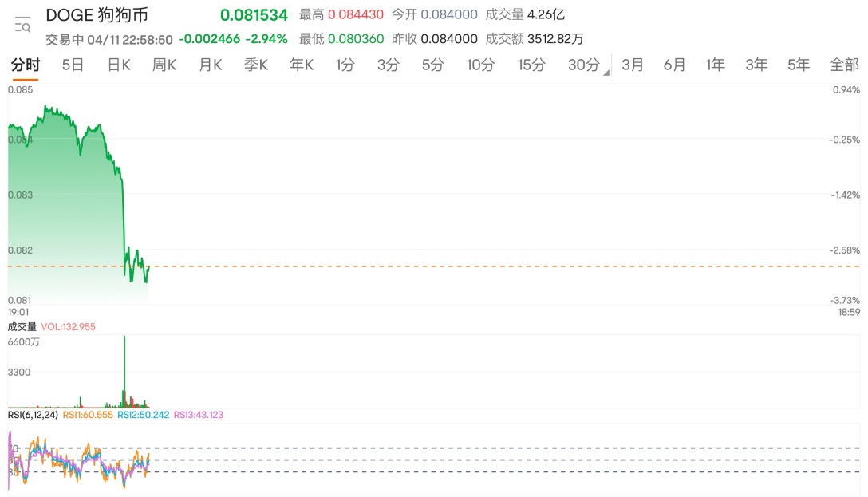Click the 19:01 start time label
The width and height of the screenshot is (868, 497).
point(18,312)
